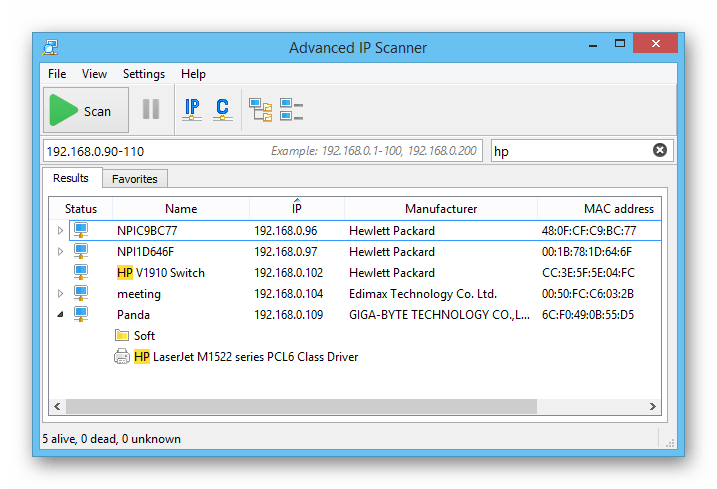The width and height of the screenshot is (717, 489).
Task: Click the scroll left arrow
Action: (57, 406)
